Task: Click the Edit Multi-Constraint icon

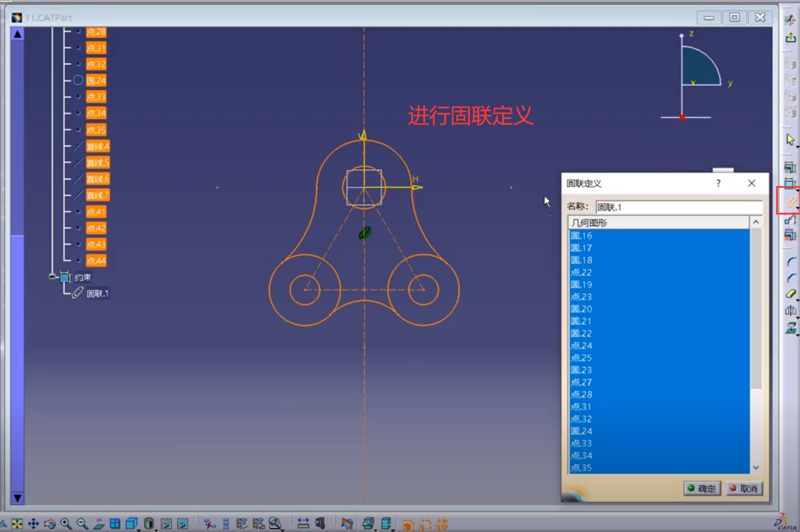Action: coord(790,235)
